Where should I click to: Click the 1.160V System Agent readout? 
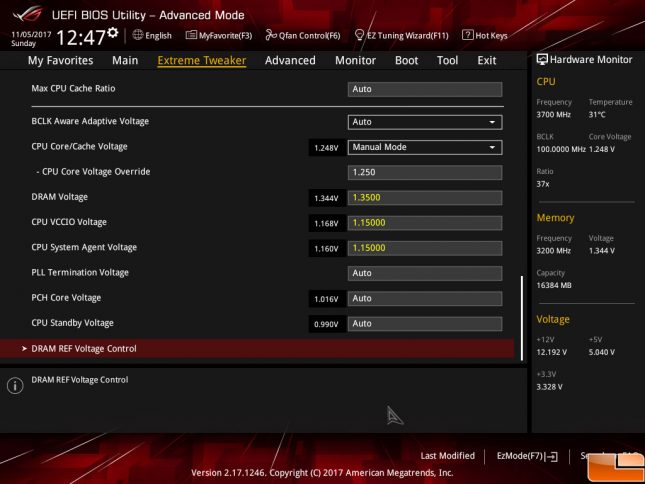[x=327, y=249]
